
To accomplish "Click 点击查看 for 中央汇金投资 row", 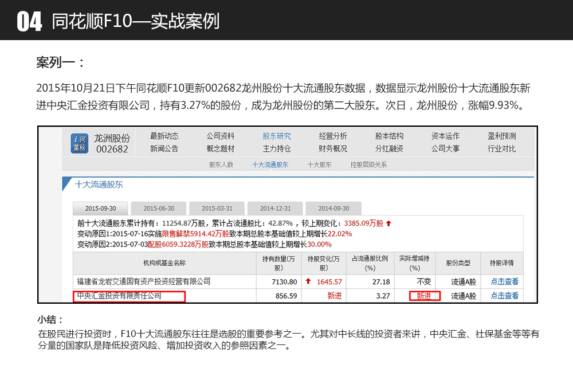I will pos(504,296).
